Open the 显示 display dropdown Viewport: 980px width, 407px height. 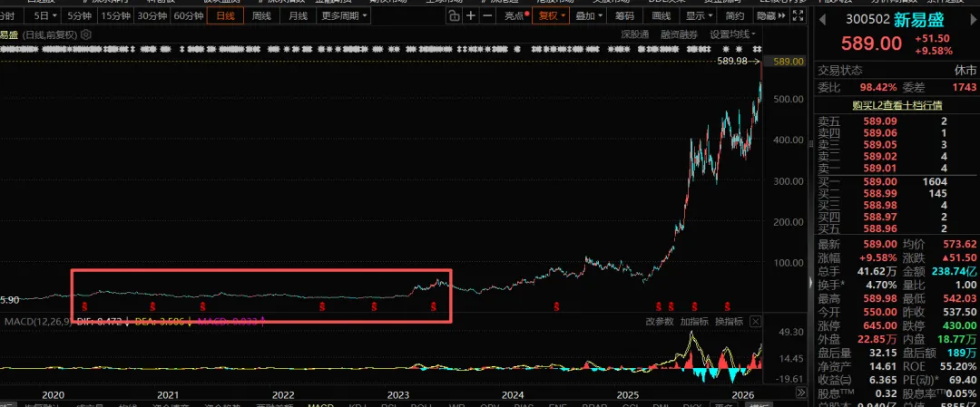[699, 15]
